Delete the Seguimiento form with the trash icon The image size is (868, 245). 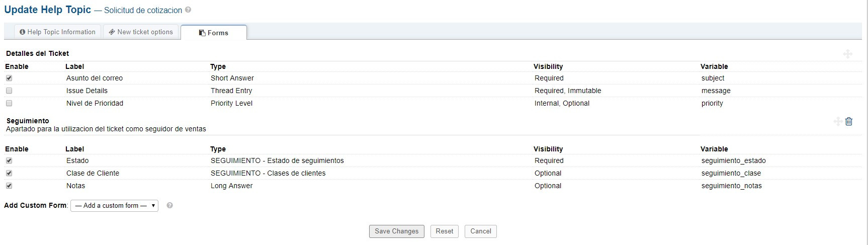[849, 121]
